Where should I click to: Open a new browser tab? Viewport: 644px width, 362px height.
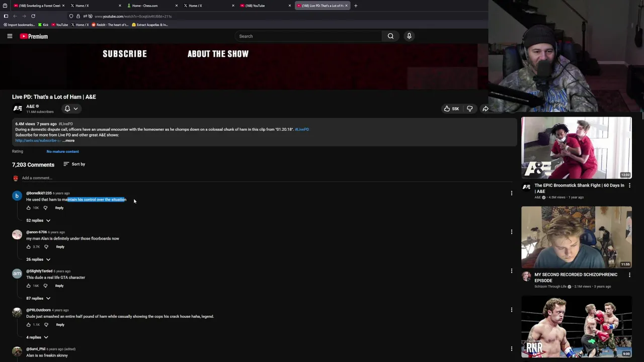click(356, 6)
